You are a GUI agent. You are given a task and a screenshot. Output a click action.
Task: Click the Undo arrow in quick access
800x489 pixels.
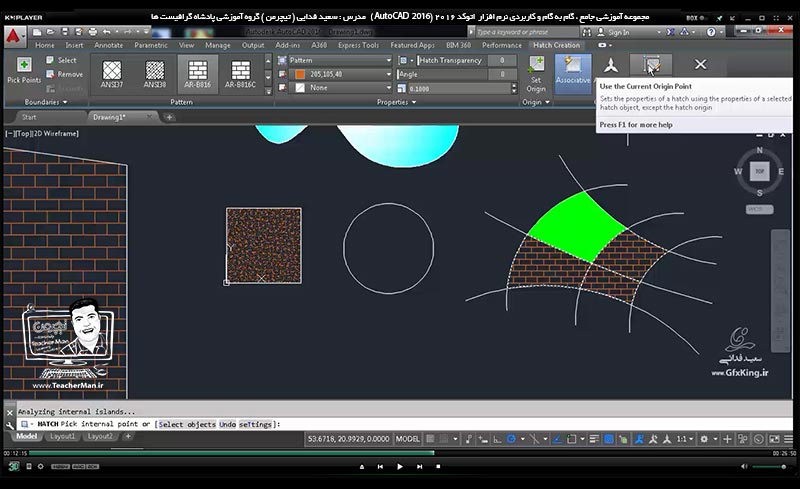pyautogui.click(x=106, y=32)
